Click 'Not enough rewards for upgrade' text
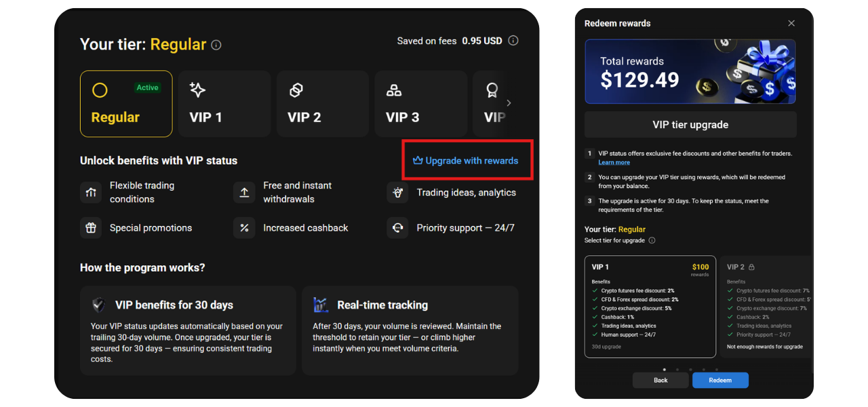The height and width of the screenshot is (407, 868). click(765, 347)
